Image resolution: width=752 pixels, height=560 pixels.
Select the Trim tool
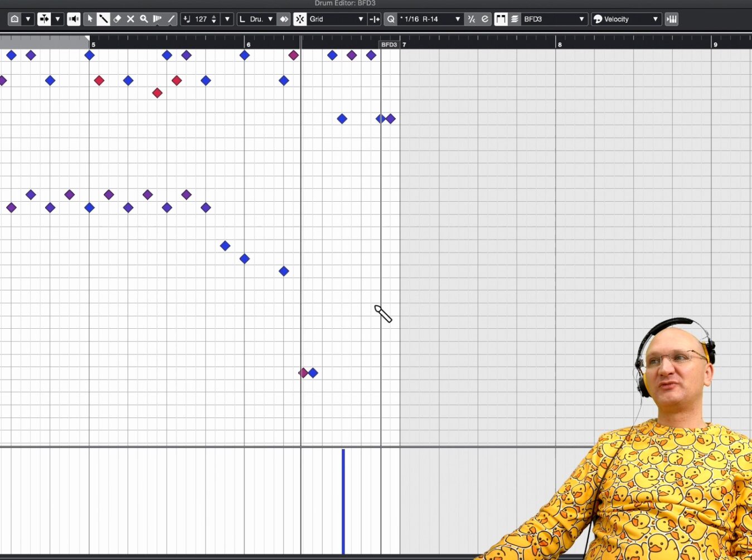pos(157,19)
